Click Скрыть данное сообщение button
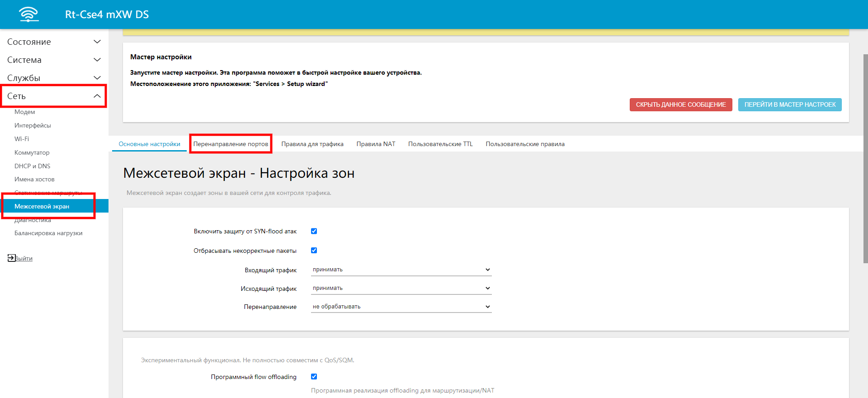The width and height of the screenshot is (868, 398). click(681, 104)
